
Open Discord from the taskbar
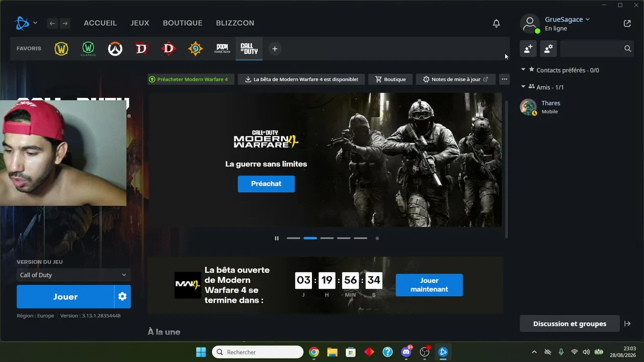tap(406, 352)
